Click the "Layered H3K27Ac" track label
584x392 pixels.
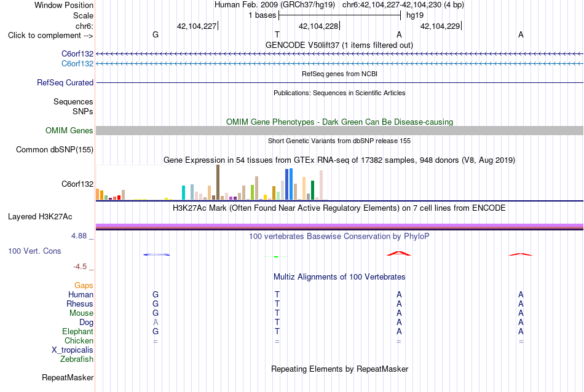[x=40, y=217]
